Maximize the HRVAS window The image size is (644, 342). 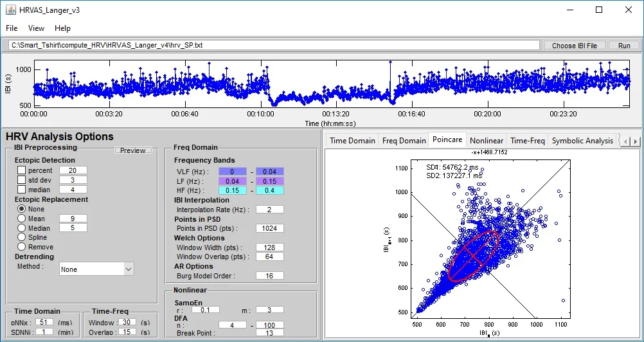pos(599,10)
